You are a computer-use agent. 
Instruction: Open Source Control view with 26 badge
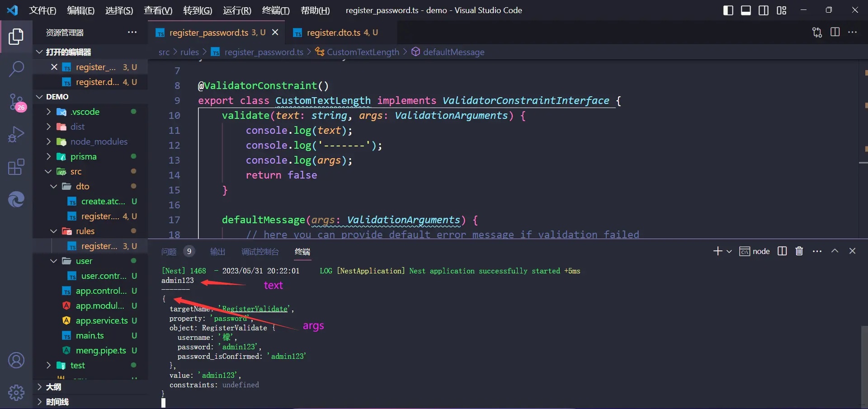coord(16,102)
